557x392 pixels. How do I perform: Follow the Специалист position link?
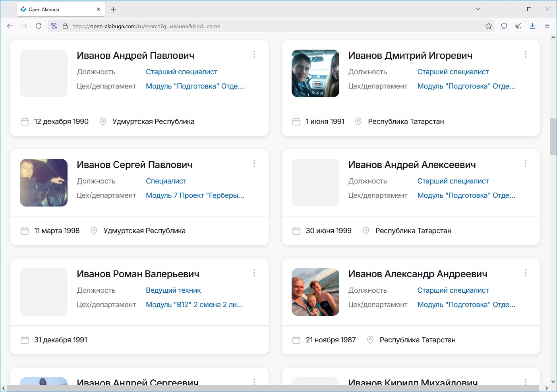166,181
